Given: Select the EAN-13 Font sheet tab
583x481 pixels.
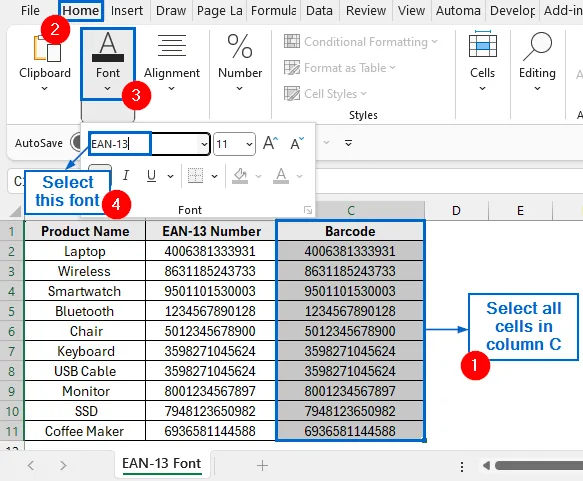Looking at the screenshot, I should pos(162,464).
